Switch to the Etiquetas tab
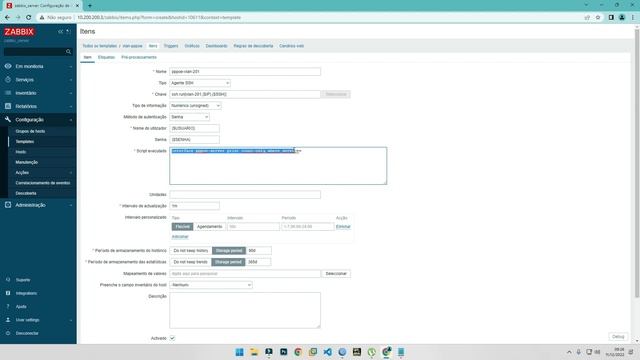 pyautogui.click(x=106, y=58)
